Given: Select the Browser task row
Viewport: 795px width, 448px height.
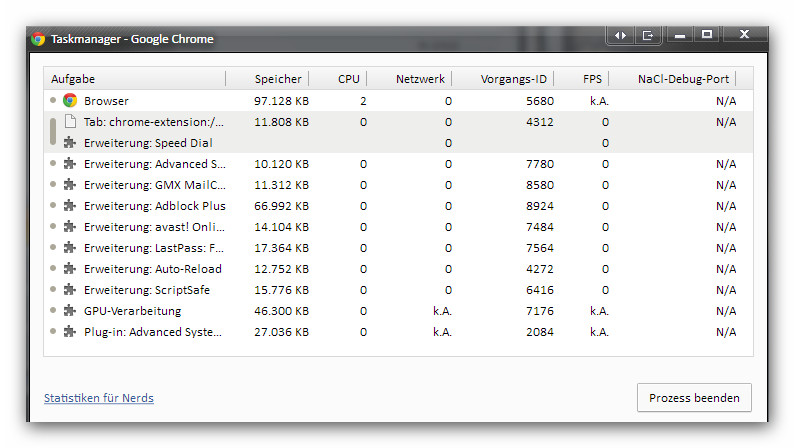Looking at the screenshot, I should (399, 101).
